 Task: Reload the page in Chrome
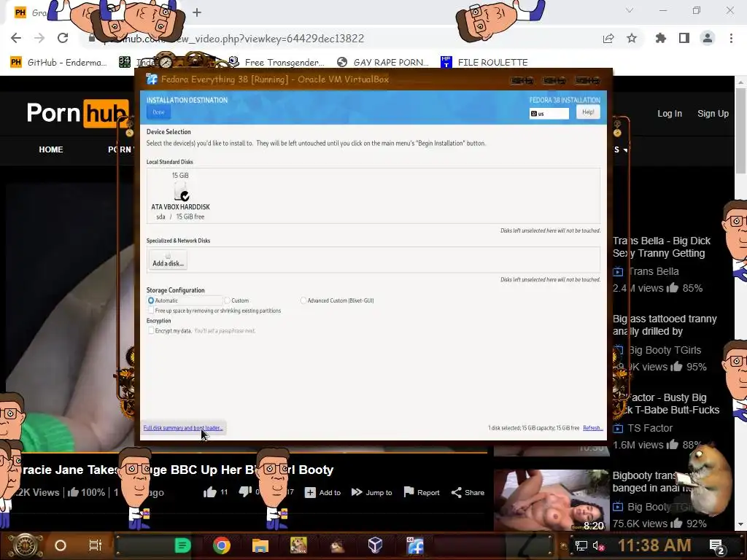63,38
